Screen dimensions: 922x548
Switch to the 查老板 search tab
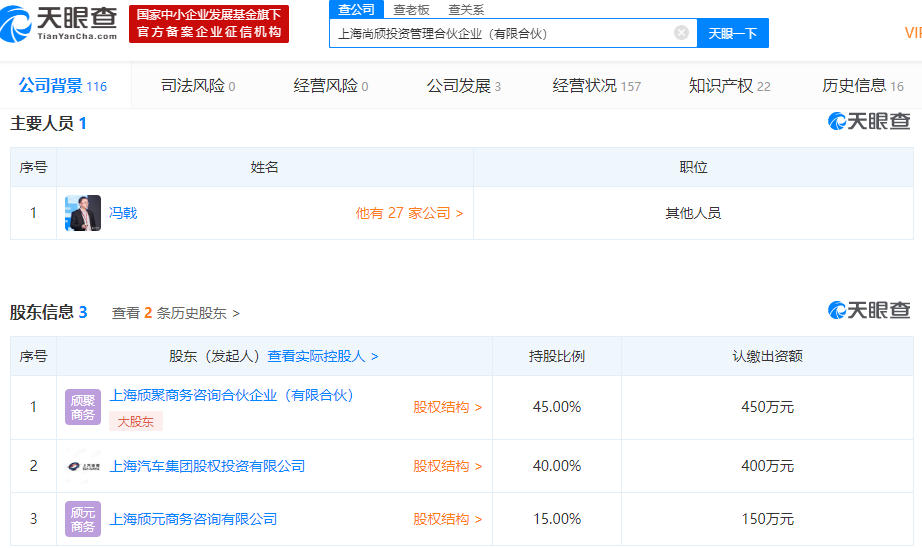[411, 10]
